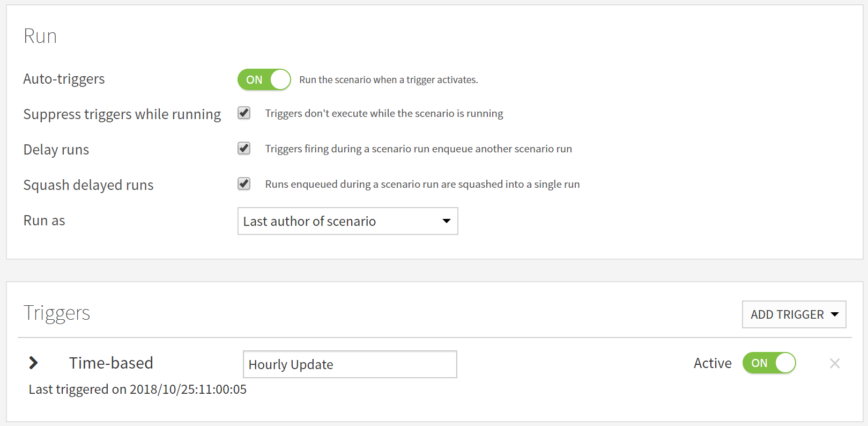The image size is (868, 426).
Task: Click the Squash delayed runs label
Action: pyautogui.click(x=88, y=185)
